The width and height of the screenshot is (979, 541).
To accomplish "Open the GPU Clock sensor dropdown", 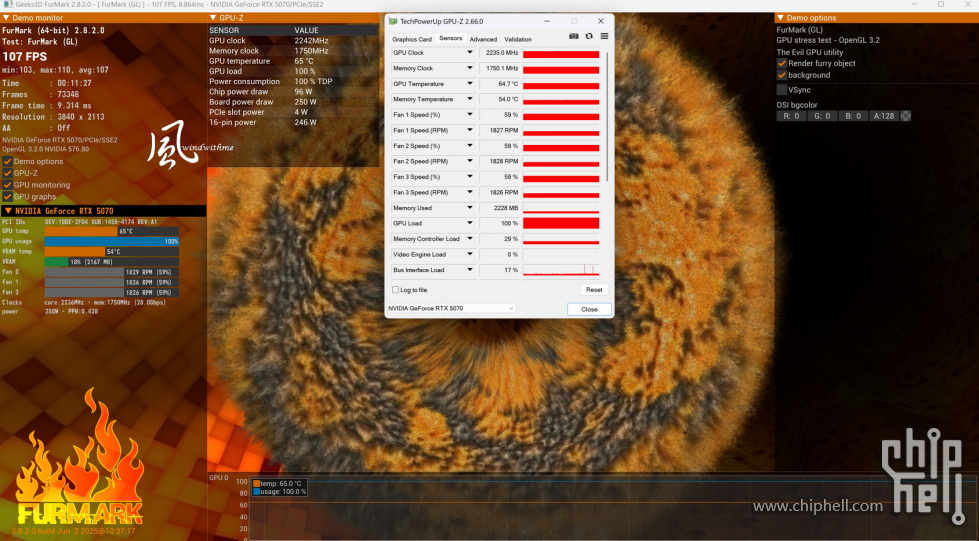I will click(470, 52).
